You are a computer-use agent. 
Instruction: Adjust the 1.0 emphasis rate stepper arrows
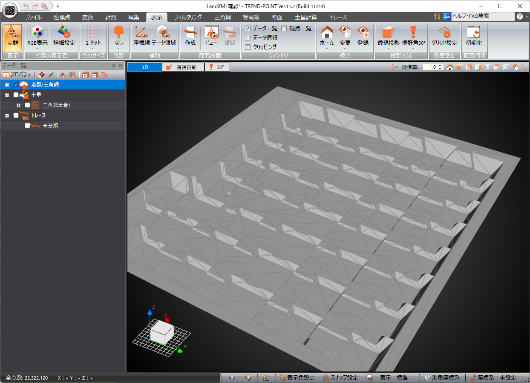(x=440, y=67)
